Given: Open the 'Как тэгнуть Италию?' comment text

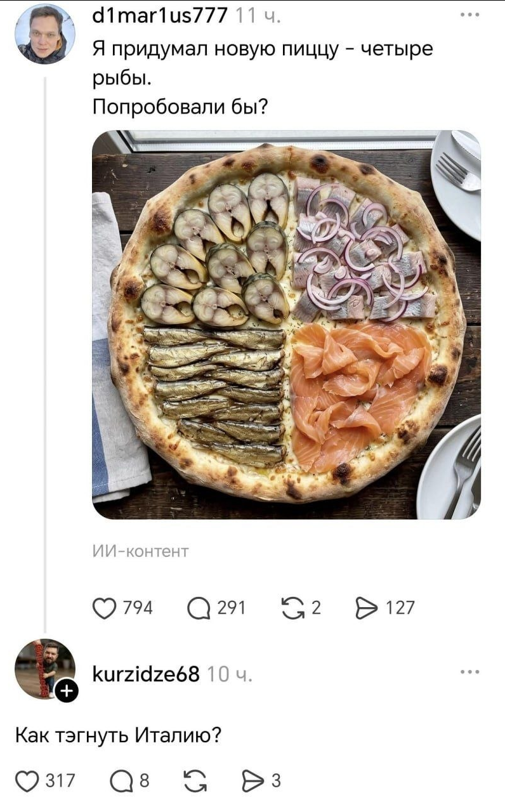Looking at the screenshot, I should [119, 737].
